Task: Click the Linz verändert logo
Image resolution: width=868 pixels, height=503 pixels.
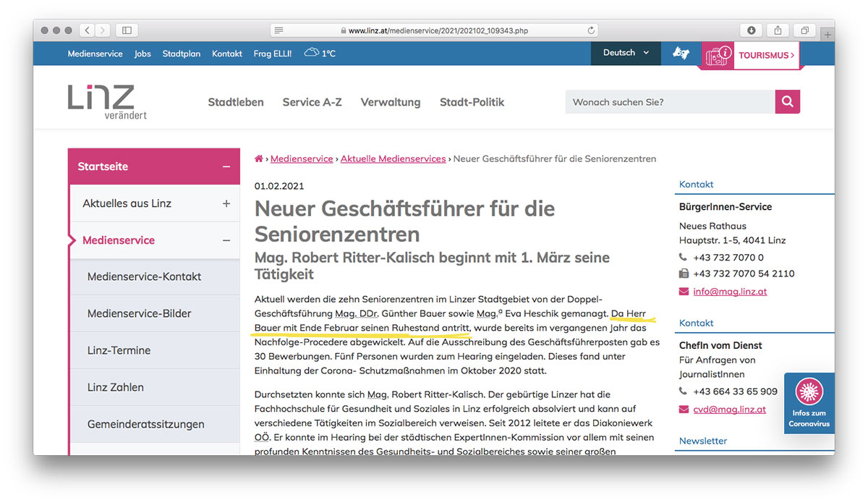Action: 106,101
